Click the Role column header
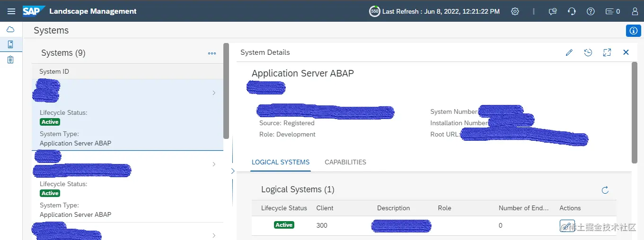The height and width of the screenshot is (240, 644). click(444, 208)
